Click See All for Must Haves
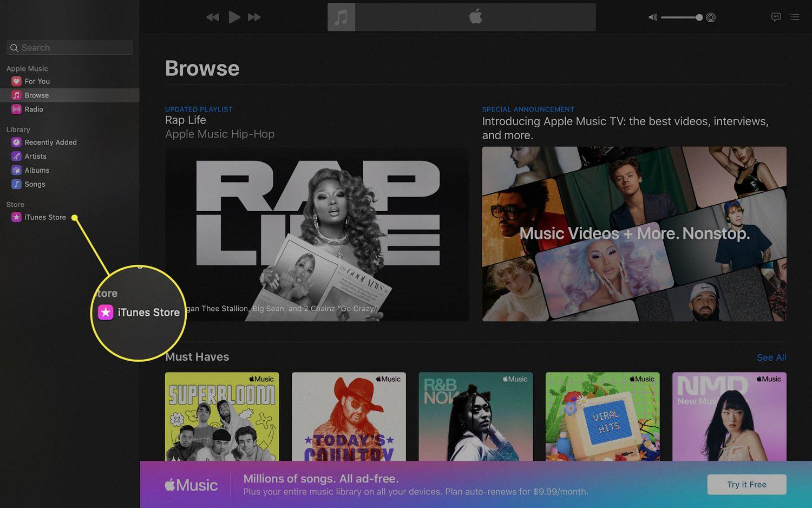Viewport: 812px width, 508px height. [771, 357]
